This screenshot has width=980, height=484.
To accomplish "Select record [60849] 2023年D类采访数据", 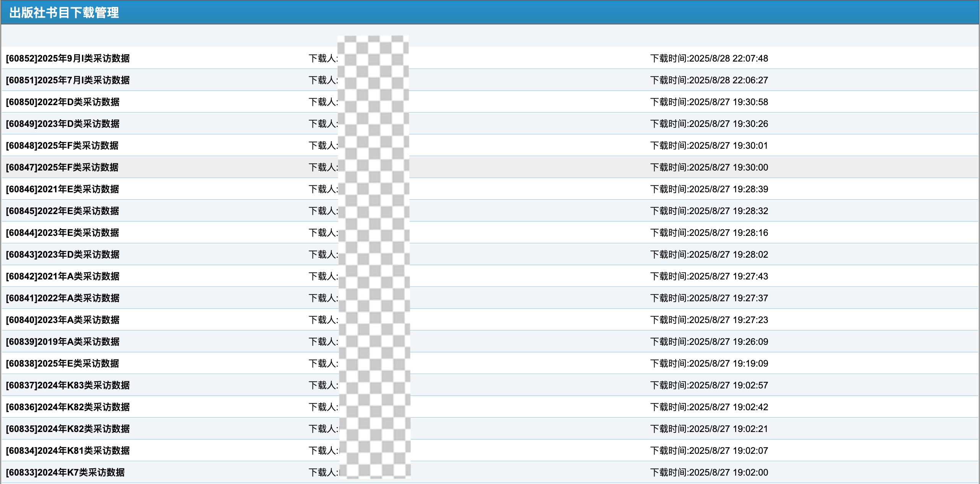I will [x=63, y=124].
